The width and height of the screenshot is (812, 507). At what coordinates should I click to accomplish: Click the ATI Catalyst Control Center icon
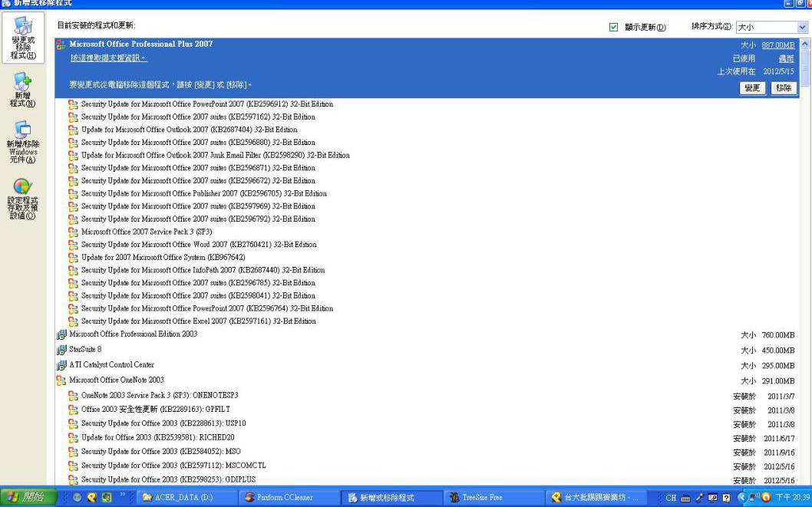tap(61, 365)
